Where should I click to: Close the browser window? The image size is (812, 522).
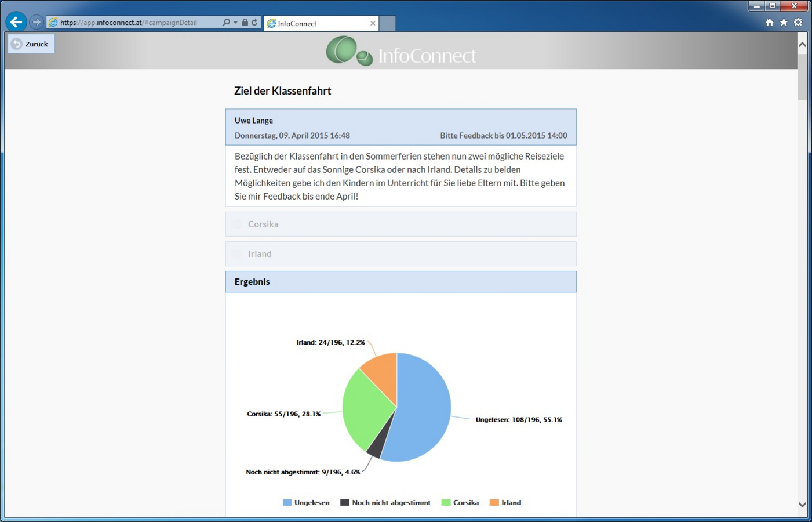point(795,6)
